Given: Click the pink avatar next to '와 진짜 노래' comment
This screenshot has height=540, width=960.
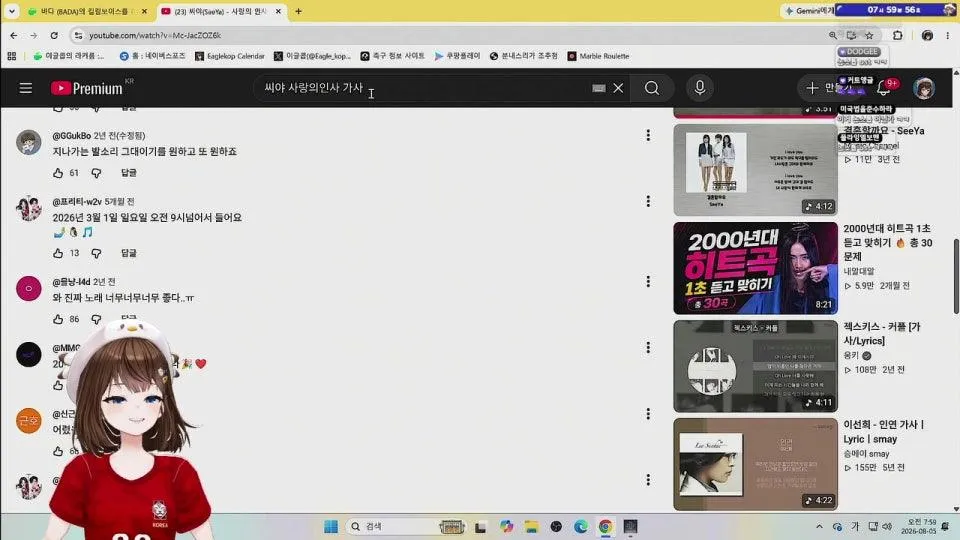Looking at the screenshot, I should coord(29,288).
